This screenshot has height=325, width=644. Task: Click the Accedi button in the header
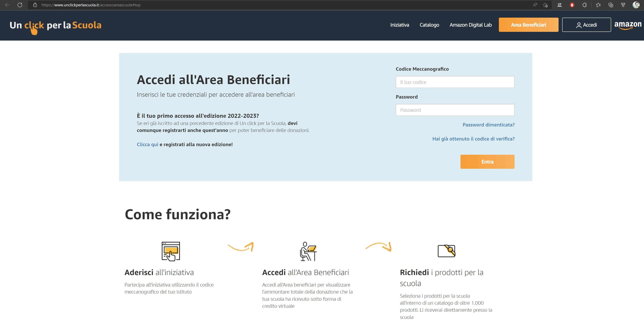586,25
